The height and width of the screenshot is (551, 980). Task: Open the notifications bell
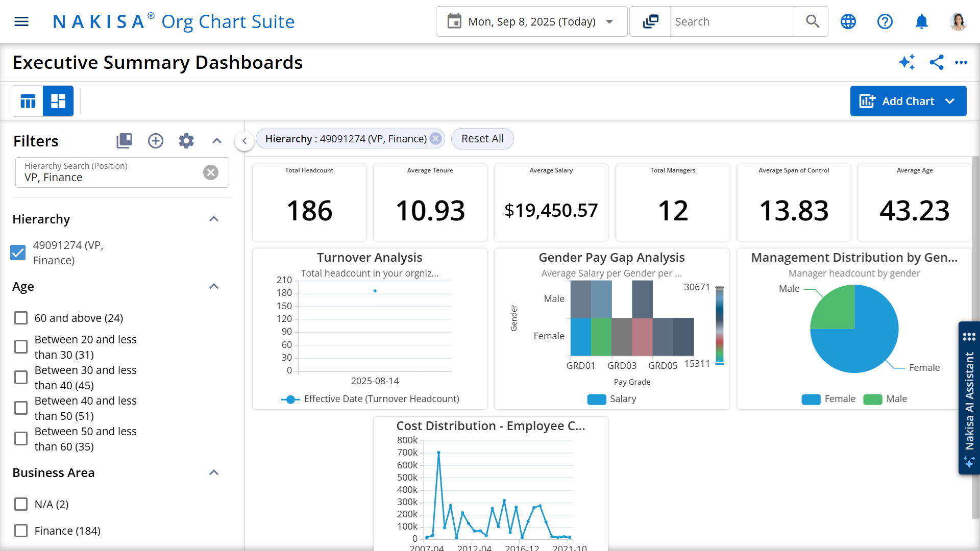921,21
